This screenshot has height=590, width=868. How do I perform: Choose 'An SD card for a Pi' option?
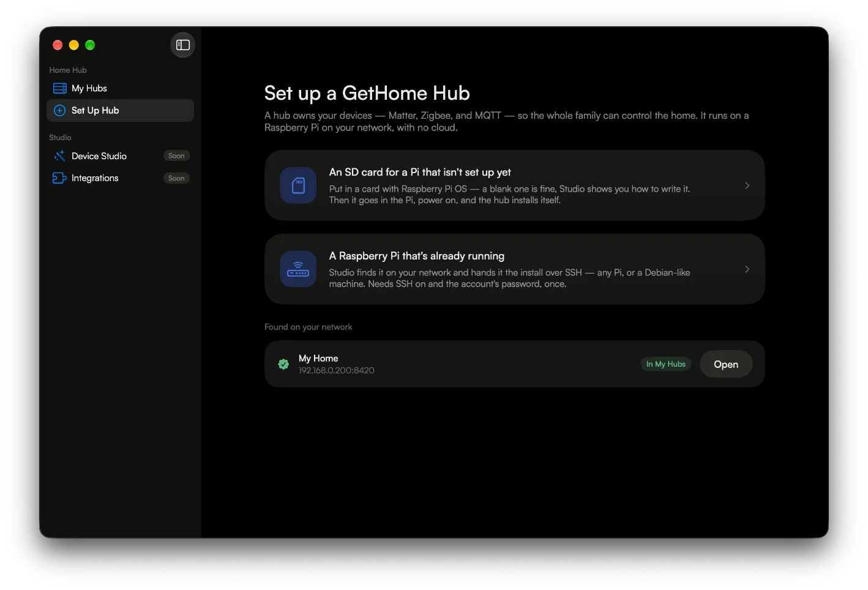point(514,185)
